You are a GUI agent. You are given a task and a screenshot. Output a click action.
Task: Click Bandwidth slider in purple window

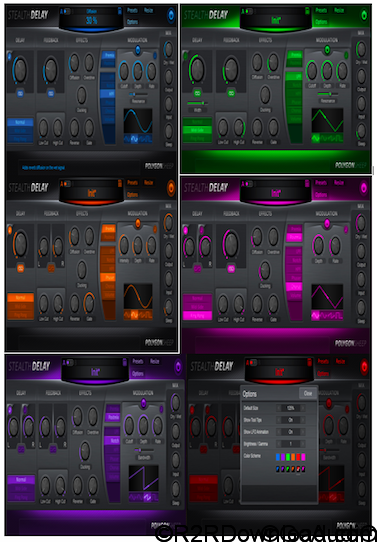click(x=144, y=450)
